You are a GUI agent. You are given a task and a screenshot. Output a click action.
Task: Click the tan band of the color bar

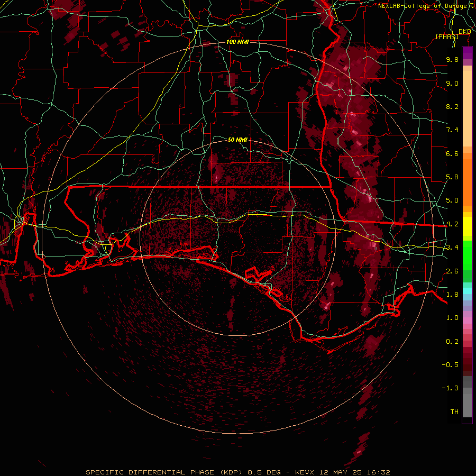coord(467,108)
